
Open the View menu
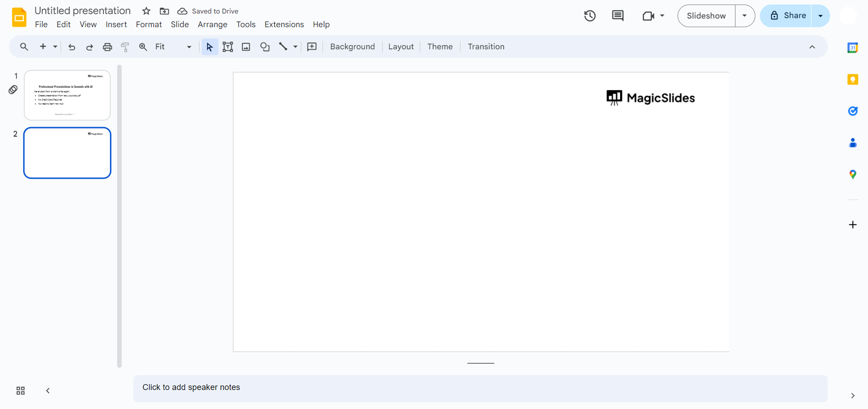tap(88, 24)
